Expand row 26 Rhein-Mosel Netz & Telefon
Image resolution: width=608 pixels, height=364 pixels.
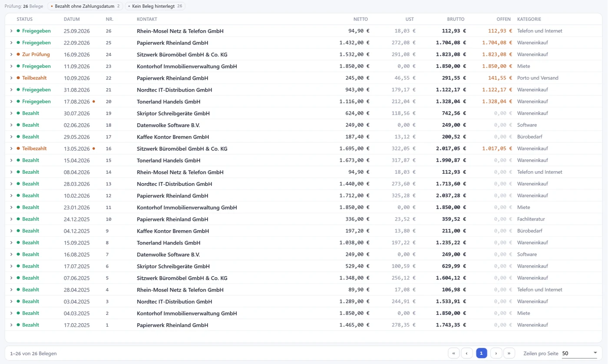pos(11,31)
